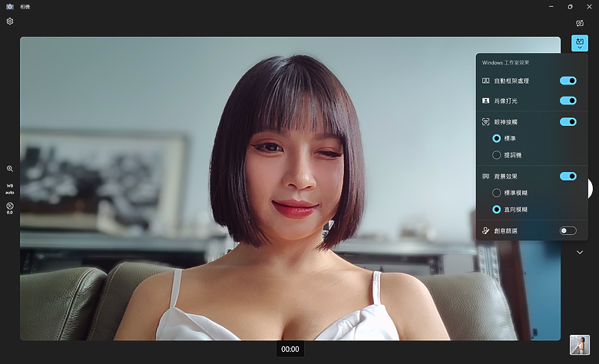Click the Windows 工作室效果 panel heading
Viewport: 599px width, 364px height.
(505, 63)
